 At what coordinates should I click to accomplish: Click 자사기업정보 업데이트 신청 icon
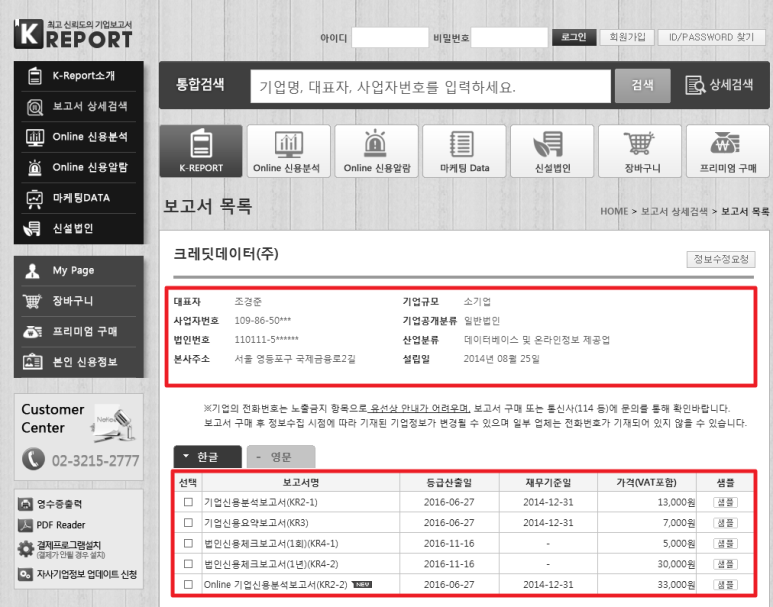click(x=25, y=574)
